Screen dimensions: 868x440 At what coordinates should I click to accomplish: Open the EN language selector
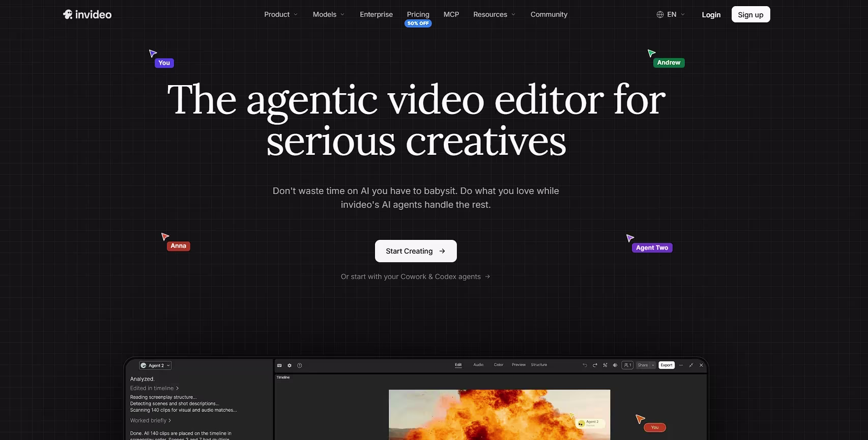pyautogui.click(x=671, y=14)
